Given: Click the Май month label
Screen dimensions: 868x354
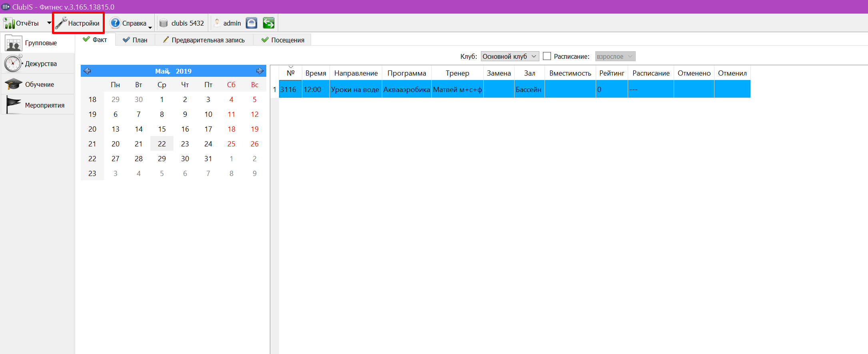Looking at the screenshot, I should 162,71.
